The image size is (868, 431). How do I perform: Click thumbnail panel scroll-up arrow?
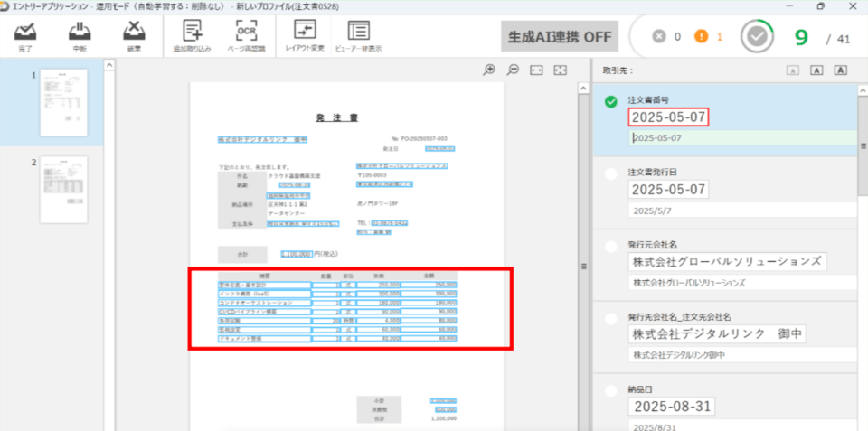coord(109,65)
